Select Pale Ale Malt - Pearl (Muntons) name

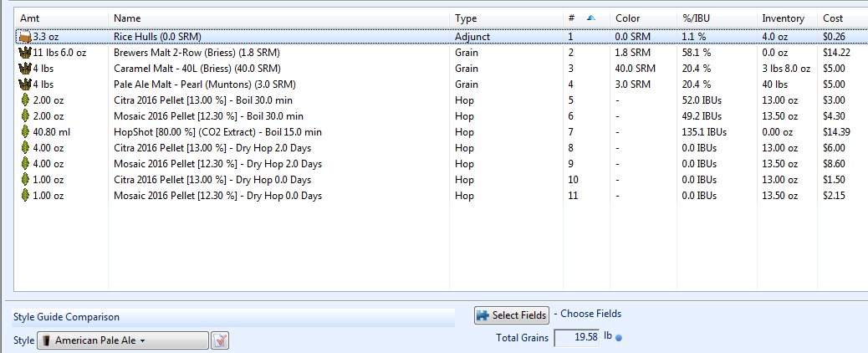(205, 84)
